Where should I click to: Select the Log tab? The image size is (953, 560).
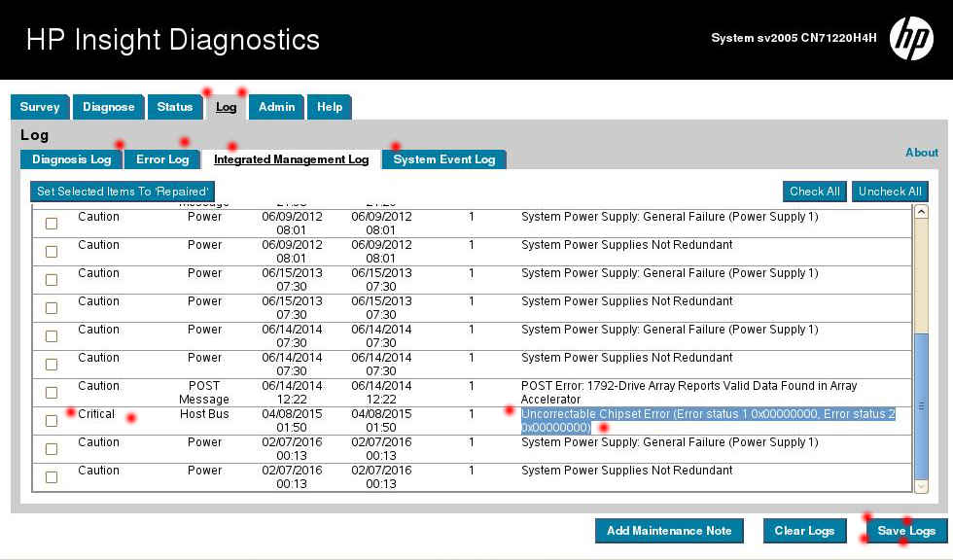226,107
